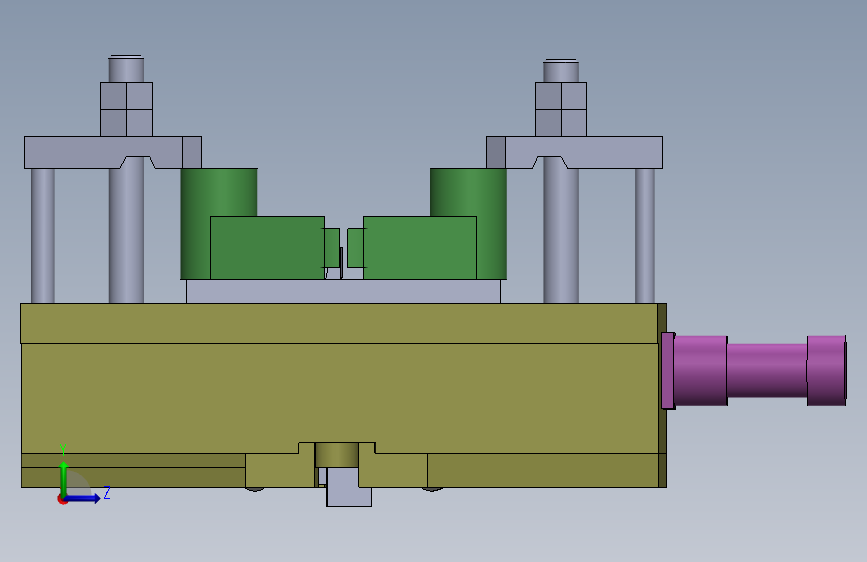This screenshot has width=867, height=562.
Task: Select the left square nut
Action: 126,109
